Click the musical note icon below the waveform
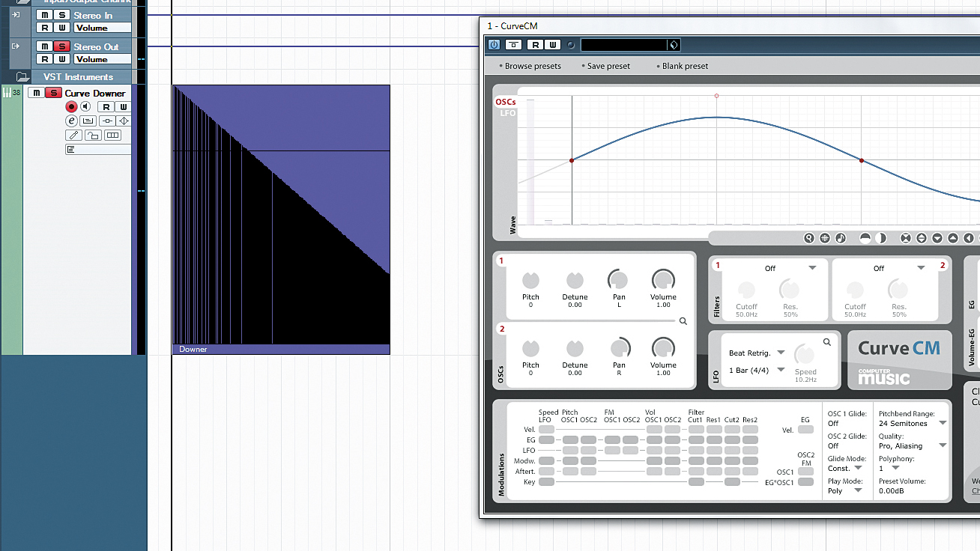 click(841, 238)
